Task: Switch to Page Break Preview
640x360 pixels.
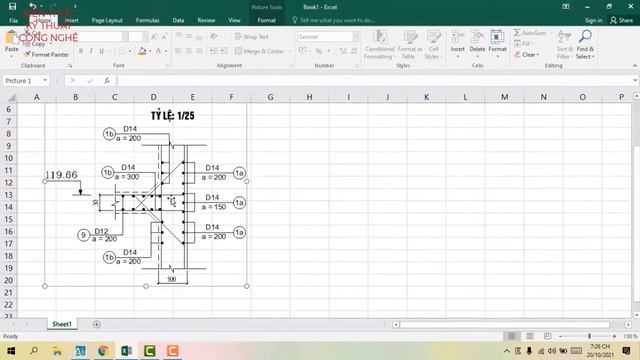Action: coord(547,336)
